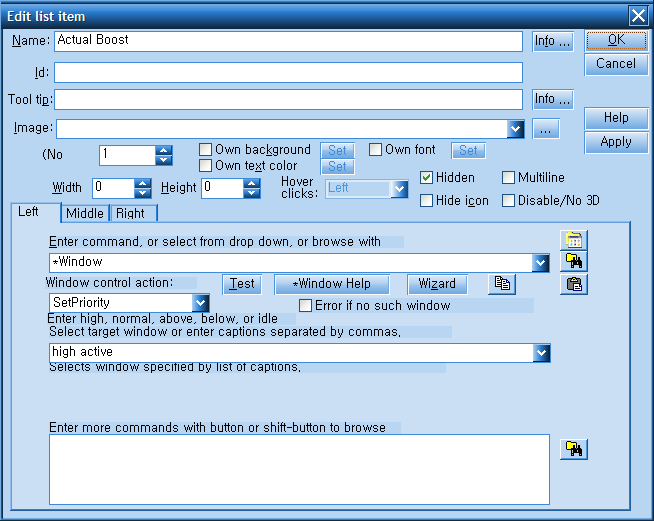654x521 pixels.
Task: Click Set for Own background
Action: click(x=337, y=150)
